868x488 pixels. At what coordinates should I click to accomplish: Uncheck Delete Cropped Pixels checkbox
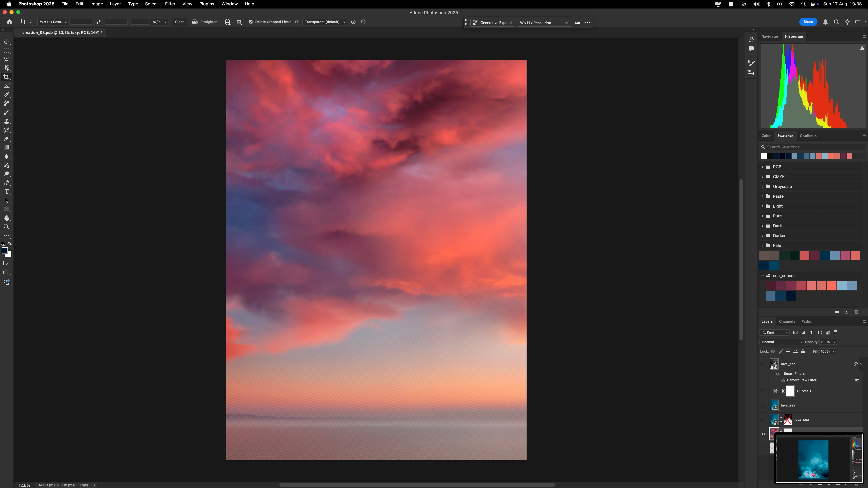point(251,22)
